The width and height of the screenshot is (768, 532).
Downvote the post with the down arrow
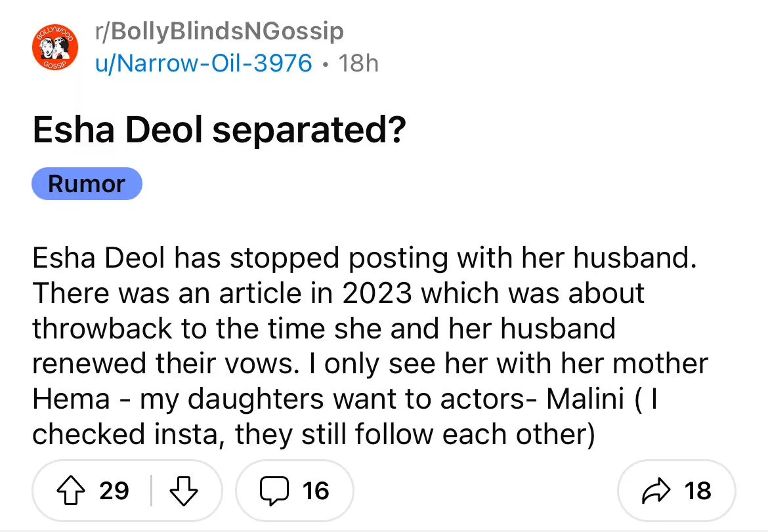click(x=184, y=491)
